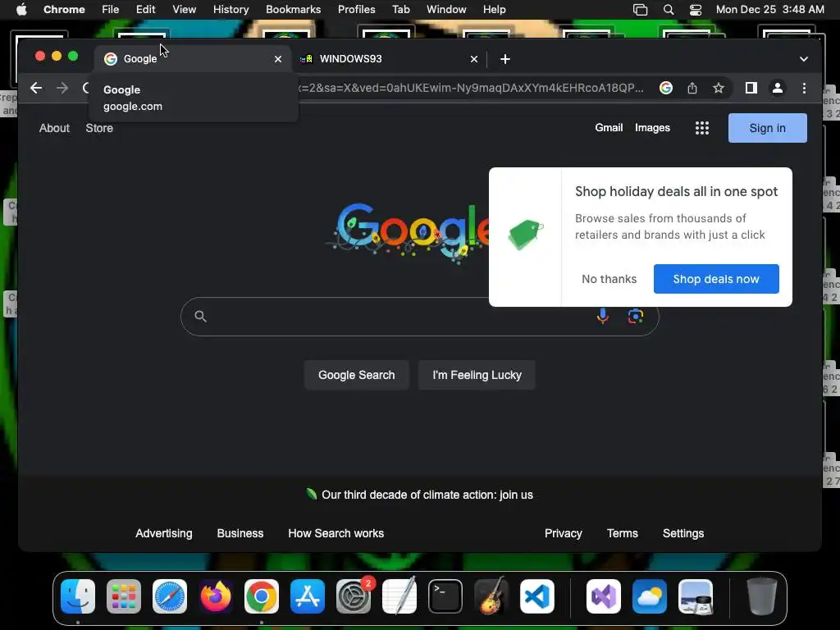Open the Profiles menu
Screen dimensions: 840x630
click(356, 10)
